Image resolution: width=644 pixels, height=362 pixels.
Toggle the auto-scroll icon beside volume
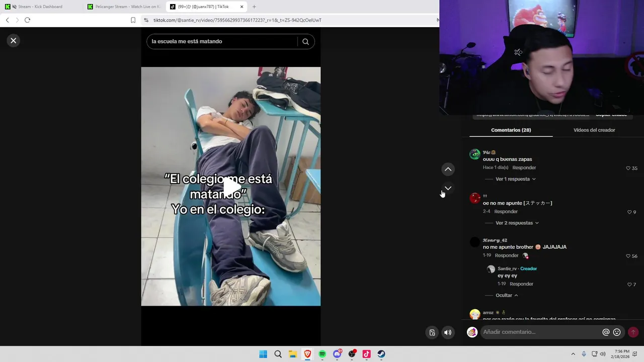432,332
